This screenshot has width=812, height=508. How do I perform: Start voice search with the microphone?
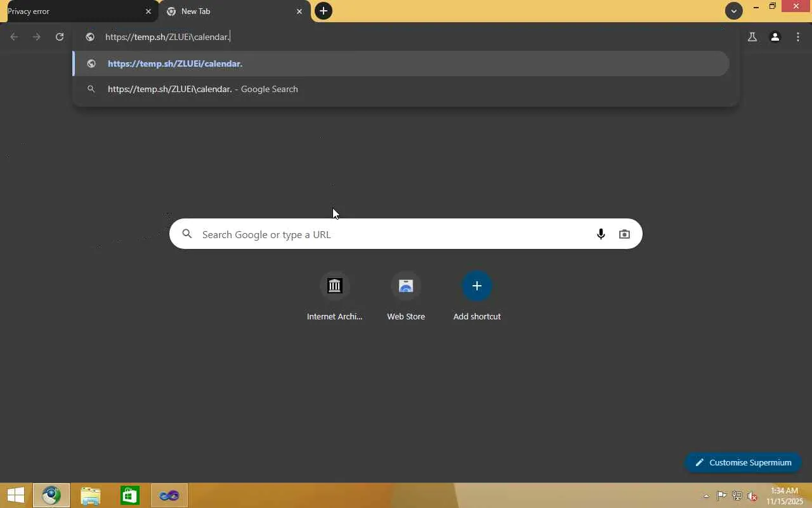click(x=601, y=234)
